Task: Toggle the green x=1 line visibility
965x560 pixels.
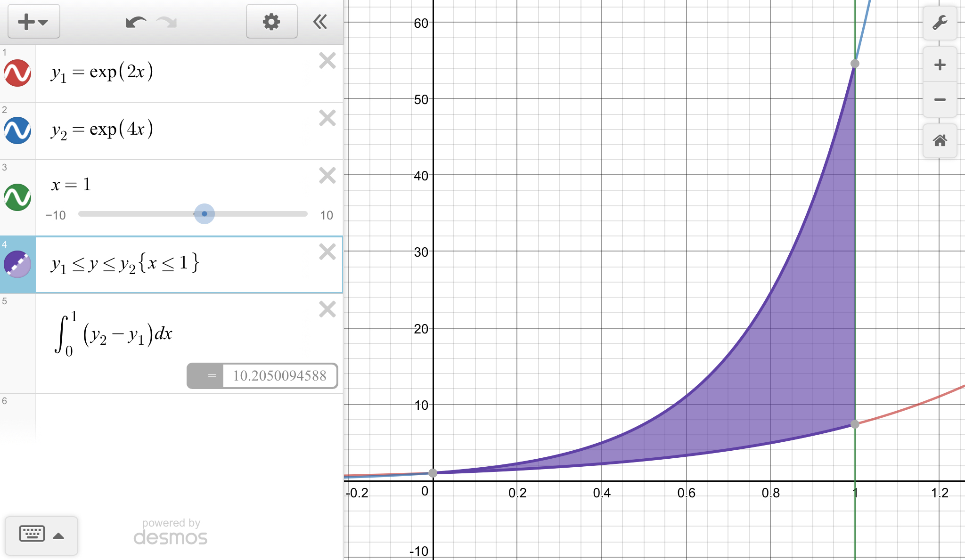Action: click(17, 197)
